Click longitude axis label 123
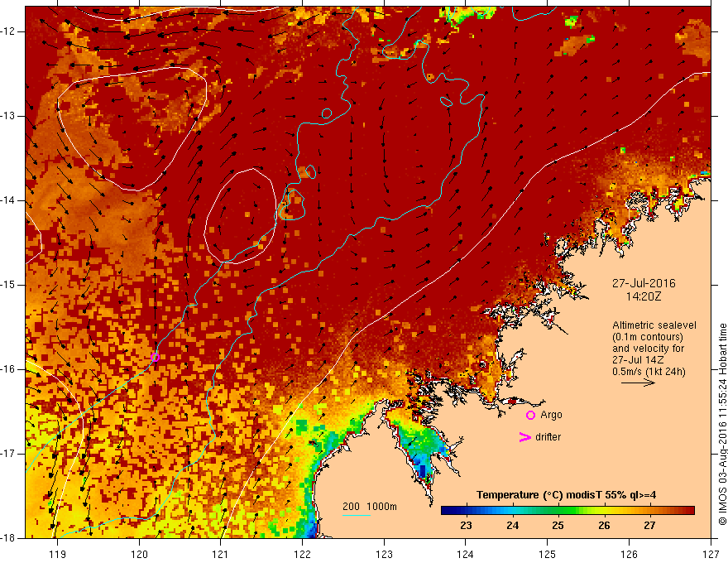728x563 pixels. point(384,554)
